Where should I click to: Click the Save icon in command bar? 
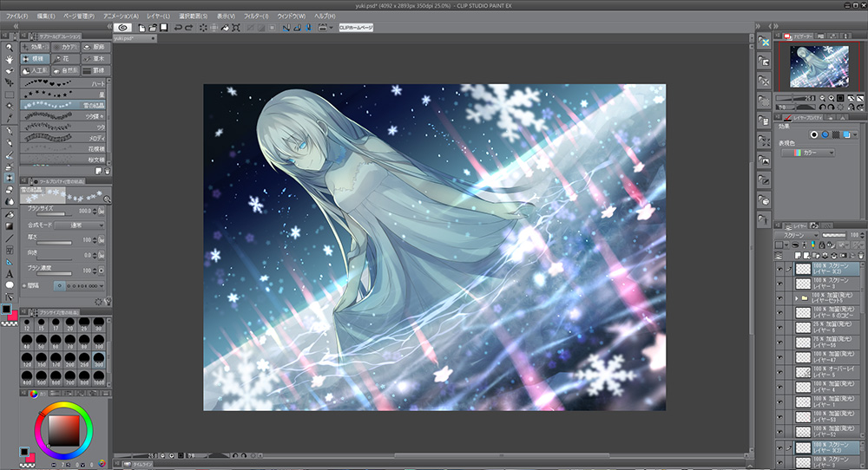pos(163,28)
